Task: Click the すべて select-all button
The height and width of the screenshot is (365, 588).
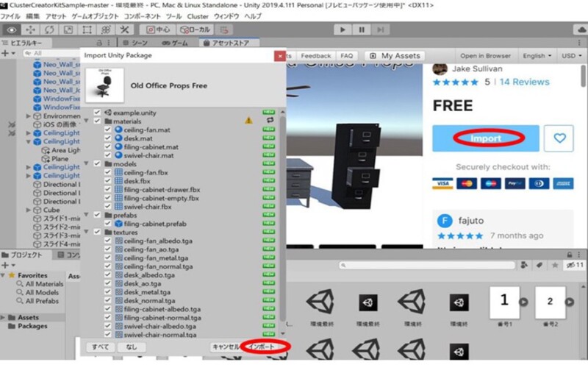Action: coord(100,347)
